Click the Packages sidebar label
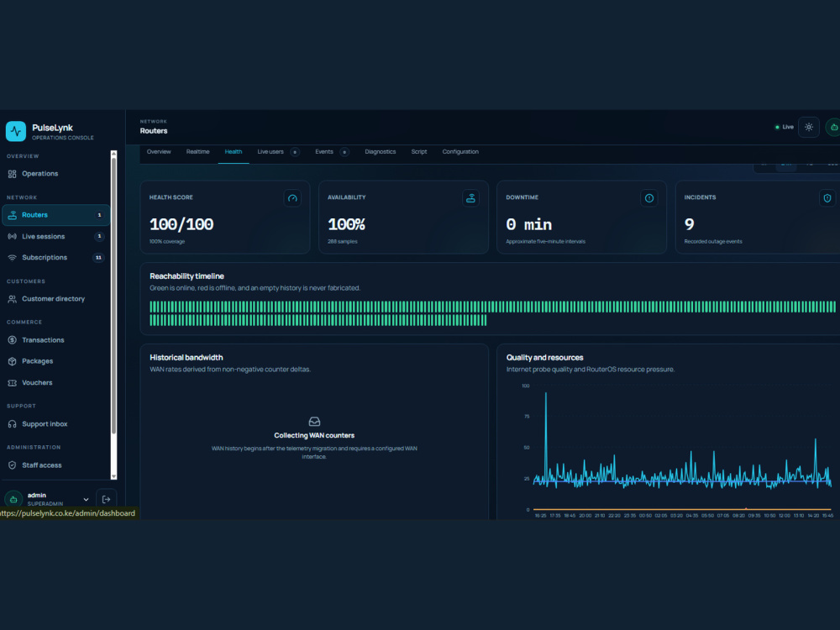 (x=38, y=361)
